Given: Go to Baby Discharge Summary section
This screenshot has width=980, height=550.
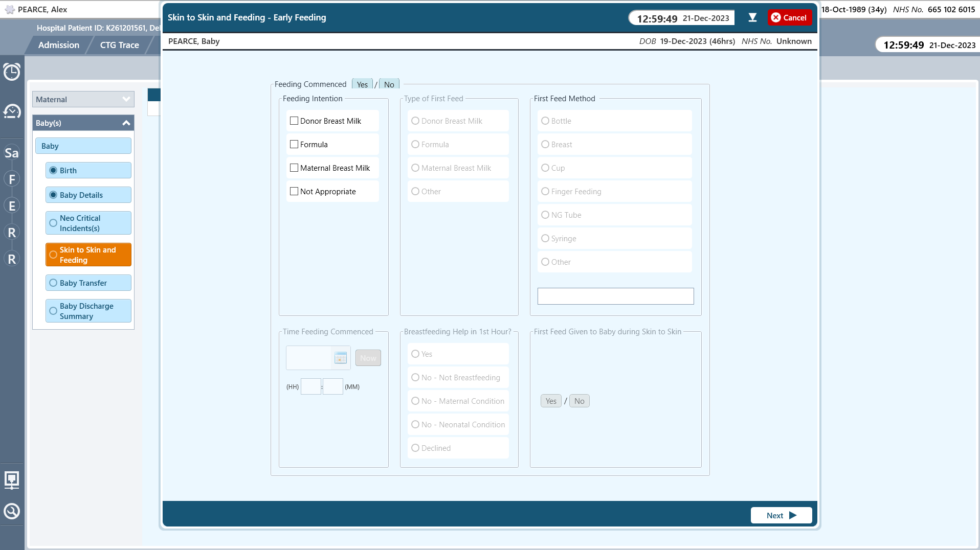Looking at the screenshot, I should click(88, 311).
